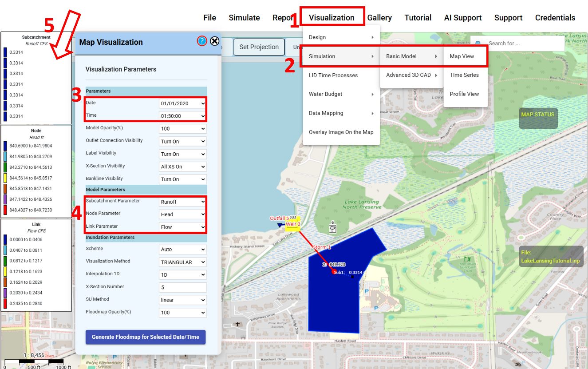Click the Node 848.4327 to 849.7230 swatch
The image size is (588, 369).
(x=5, y=210)
